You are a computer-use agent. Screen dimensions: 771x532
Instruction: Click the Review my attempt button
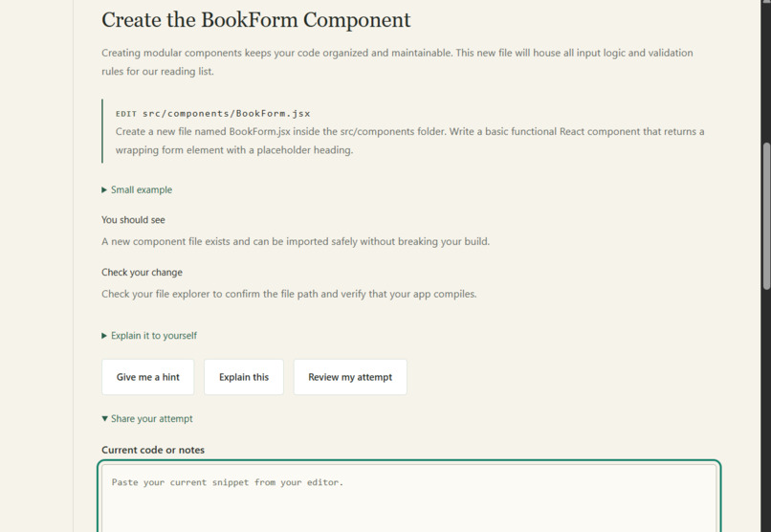(x=350, y=377)
